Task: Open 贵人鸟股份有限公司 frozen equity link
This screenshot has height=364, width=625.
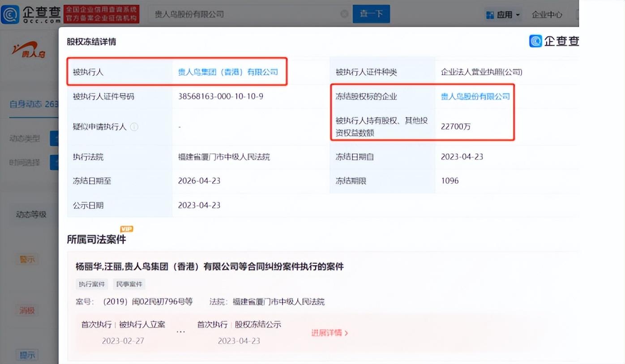Action: (x=475, y=96)
